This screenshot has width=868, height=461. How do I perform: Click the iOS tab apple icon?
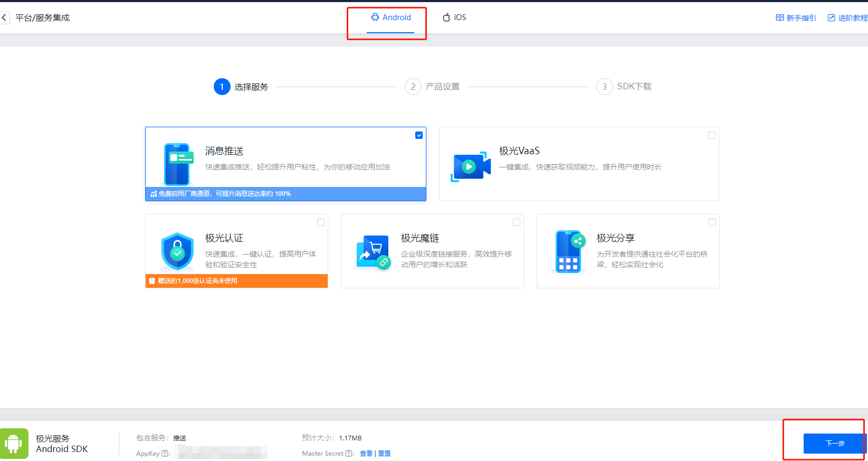click(446, 17)
